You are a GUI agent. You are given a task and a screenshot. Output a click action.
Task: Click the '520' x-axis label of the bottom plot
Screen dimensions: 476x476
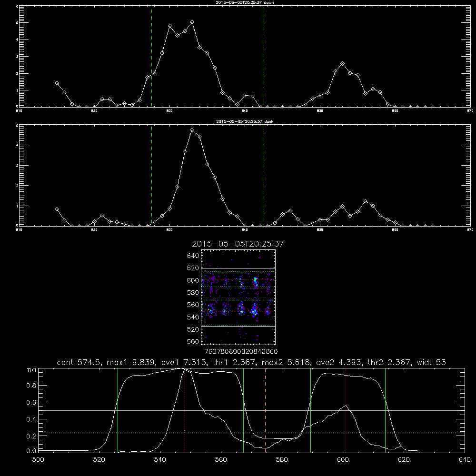pyautogui.click(x=99, y=460)
